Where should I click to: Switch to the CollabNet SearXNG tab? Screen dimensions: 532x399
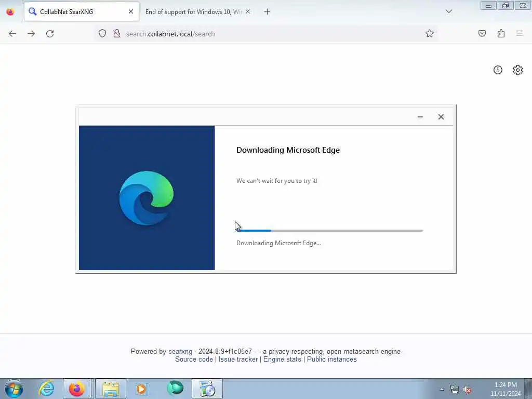coord(82,11)
